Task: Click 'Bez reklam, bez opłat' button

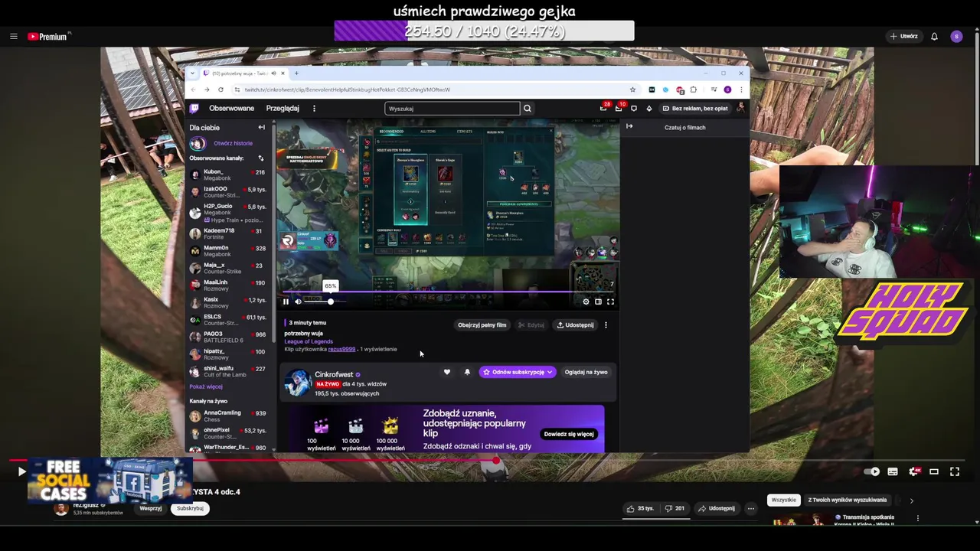Action: 694,109
